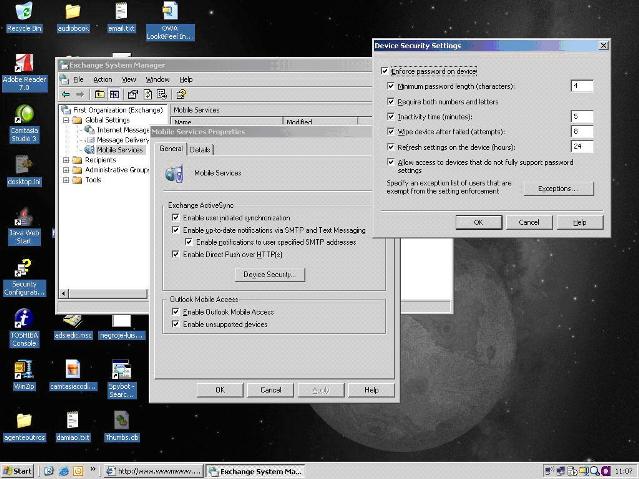639x479 pixels.
Task: Expand the Administrative Groups tree node
Action: coord(67,170)
